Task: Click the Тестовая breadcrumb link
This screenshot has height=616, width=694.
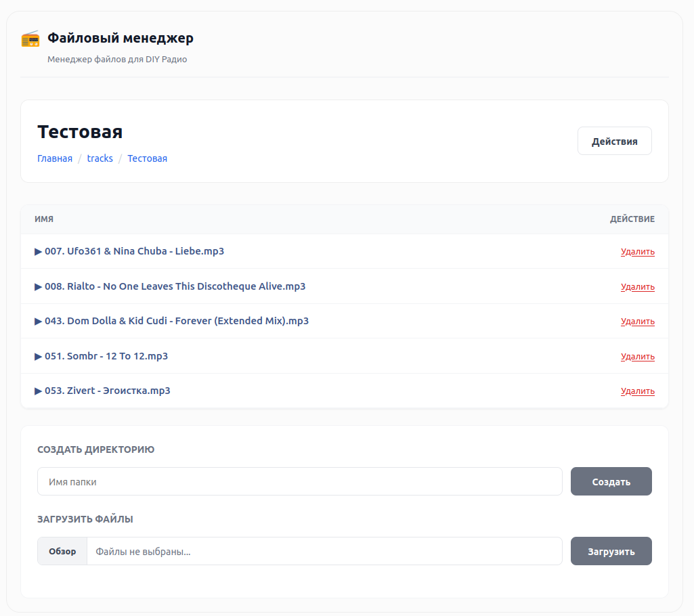Action: (x=147, y=158)
